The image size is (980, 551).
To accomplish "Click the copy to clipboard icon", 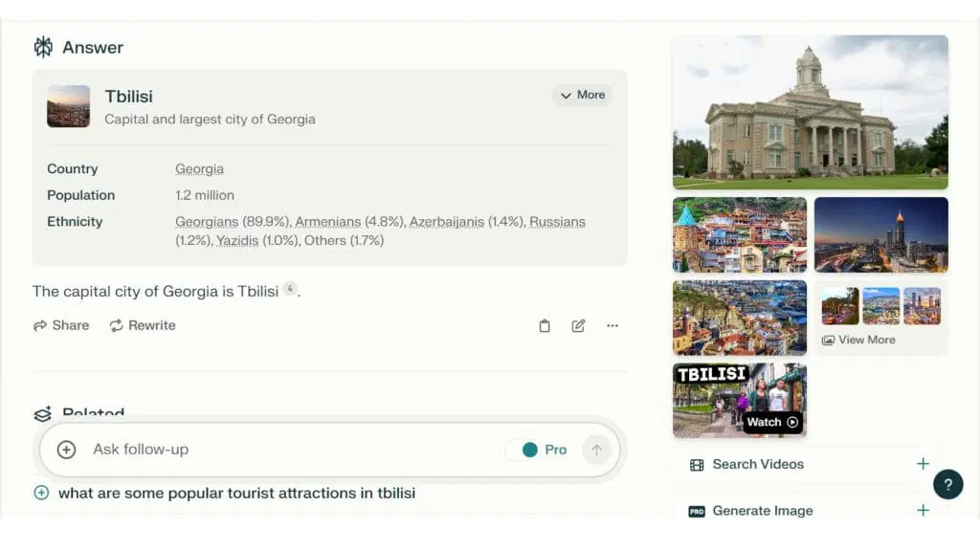I will click(545, 325).
